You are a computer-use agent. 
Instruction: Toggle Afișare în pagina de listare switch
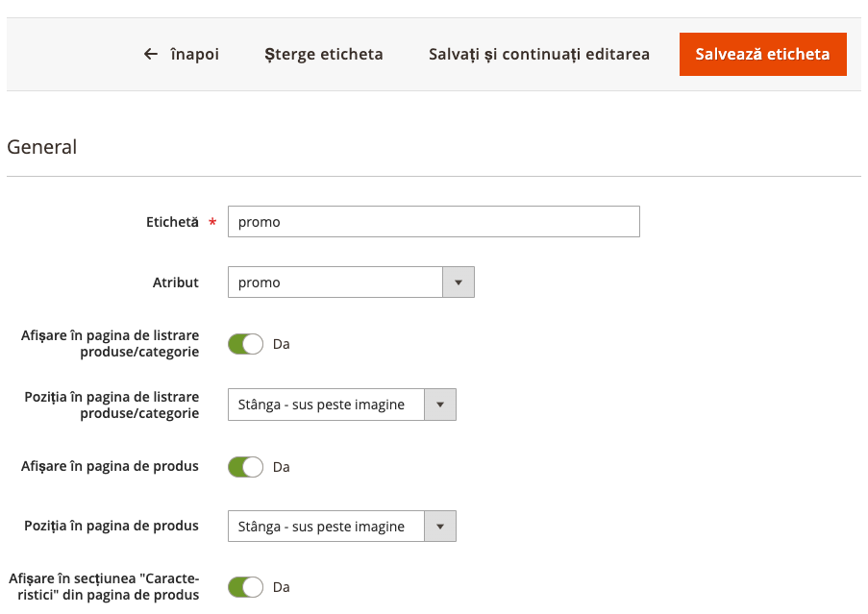tap(245, 344)
